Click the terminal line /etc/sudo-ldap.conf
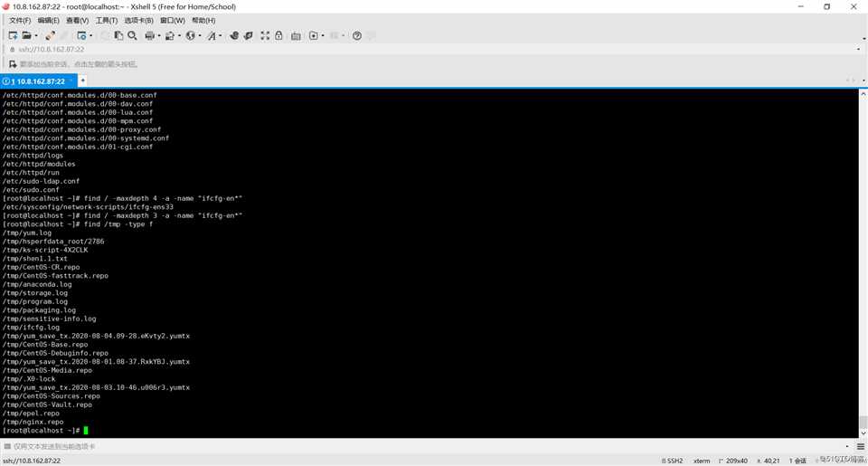868x466 pixels. 41,181
